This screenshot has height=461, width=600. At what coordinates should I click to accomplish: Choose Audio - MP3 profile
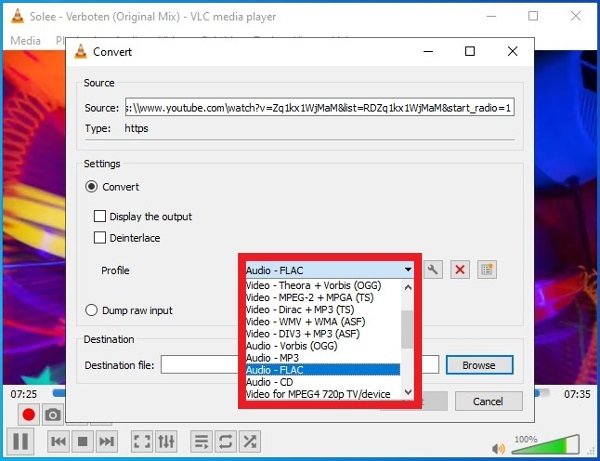click(323, 358)
